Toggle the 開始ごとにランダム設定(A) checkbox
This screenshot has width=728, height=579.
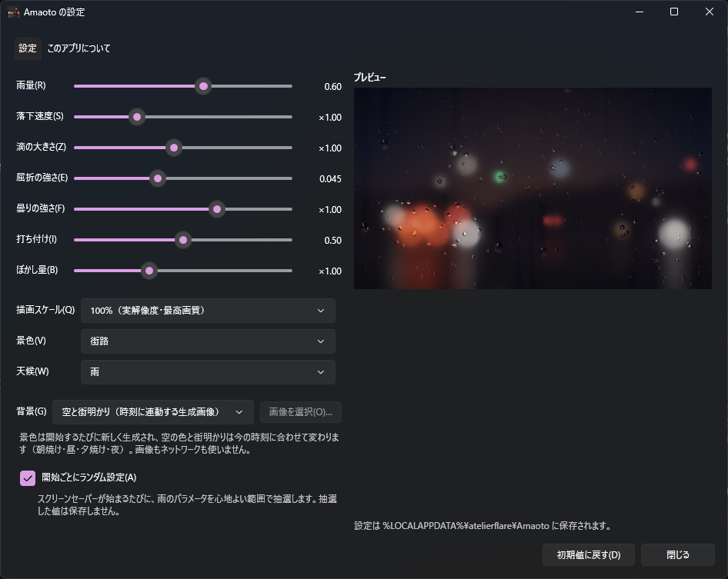coord(28,478)
